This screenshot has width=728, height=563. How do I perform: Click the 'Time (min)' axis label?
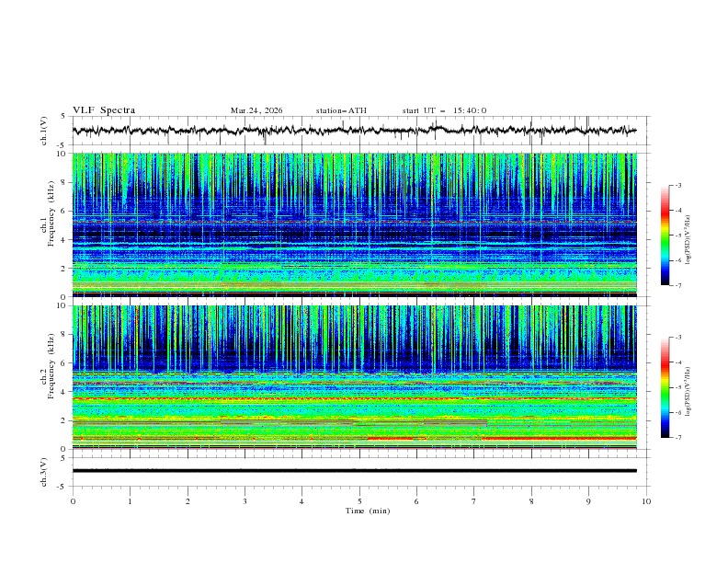368,511
